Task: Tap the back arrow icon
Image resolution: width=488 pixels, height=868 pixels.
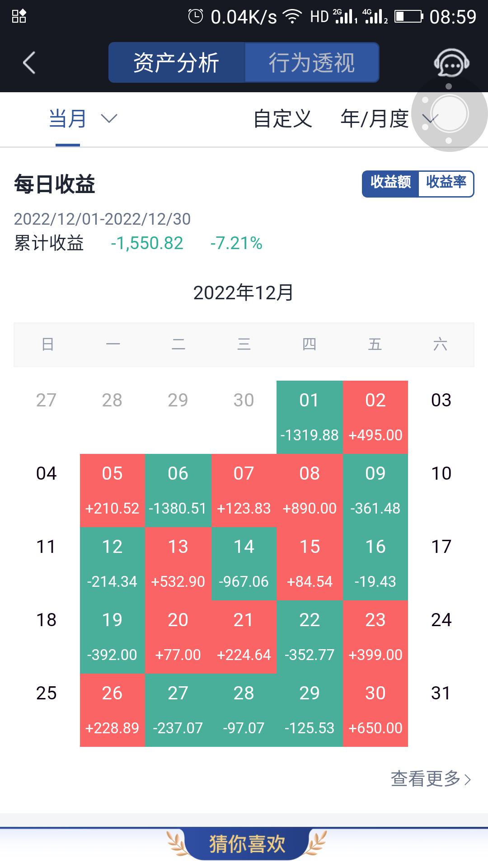Action: point(29,62)
